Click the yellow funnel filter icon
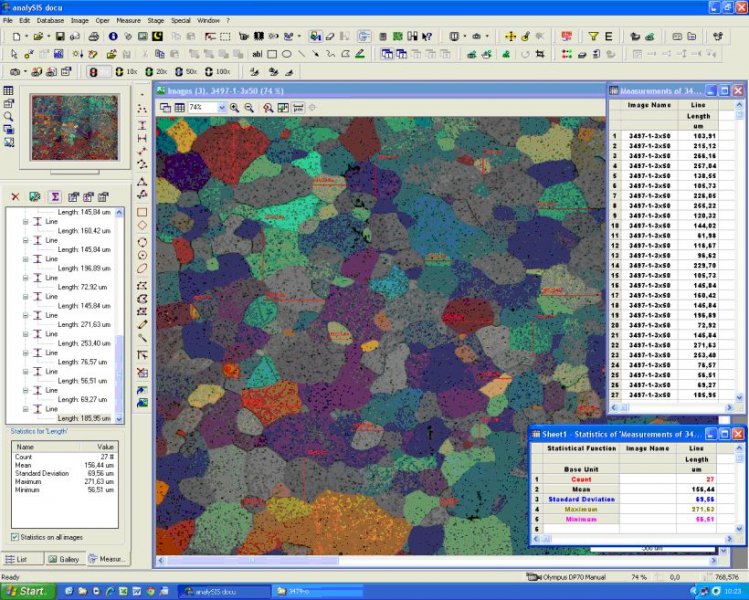 point(593,36)
